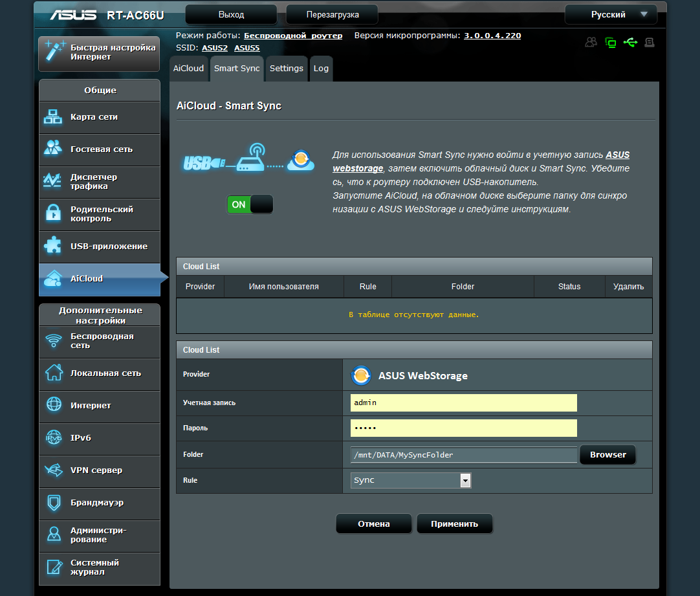
Task: Open Гостевая сеть menu item
Action: pos(100,149)
